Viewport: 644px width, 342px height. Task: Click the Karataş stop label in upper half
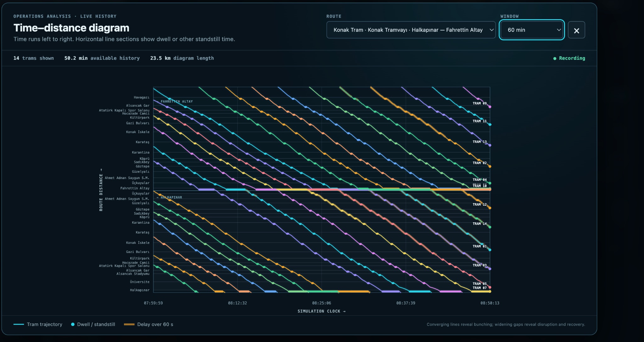pyautogui.click(x=143, y=142)
